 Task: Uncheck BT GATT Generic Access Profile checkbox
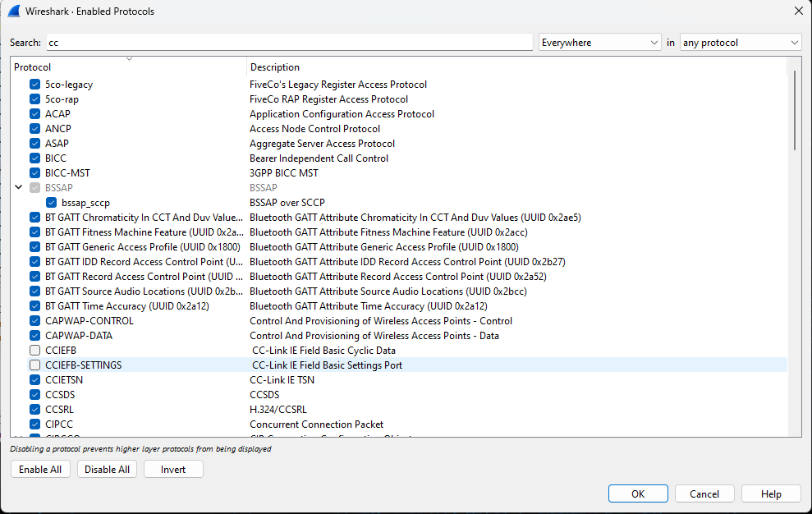34,246
